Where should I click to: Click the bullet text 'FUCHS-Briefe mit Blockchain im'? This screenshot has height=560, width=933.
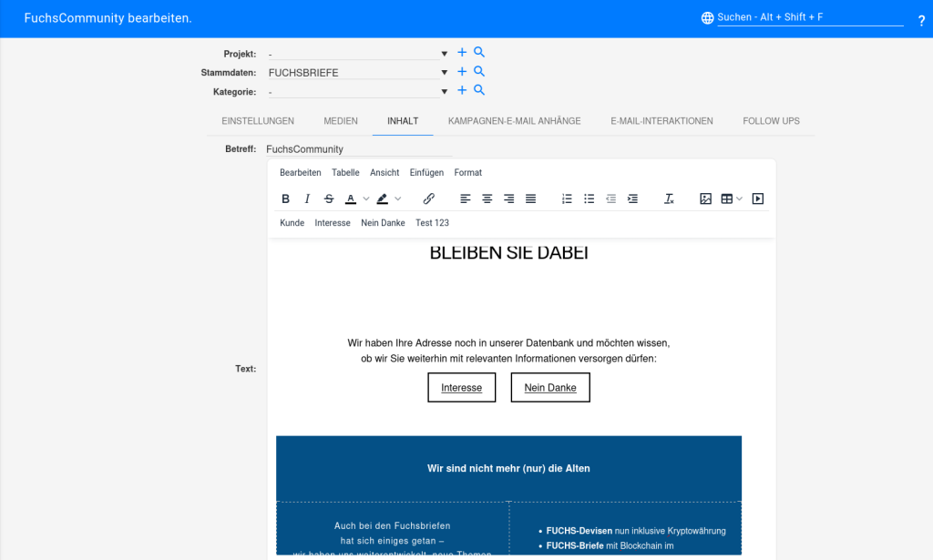610,545
